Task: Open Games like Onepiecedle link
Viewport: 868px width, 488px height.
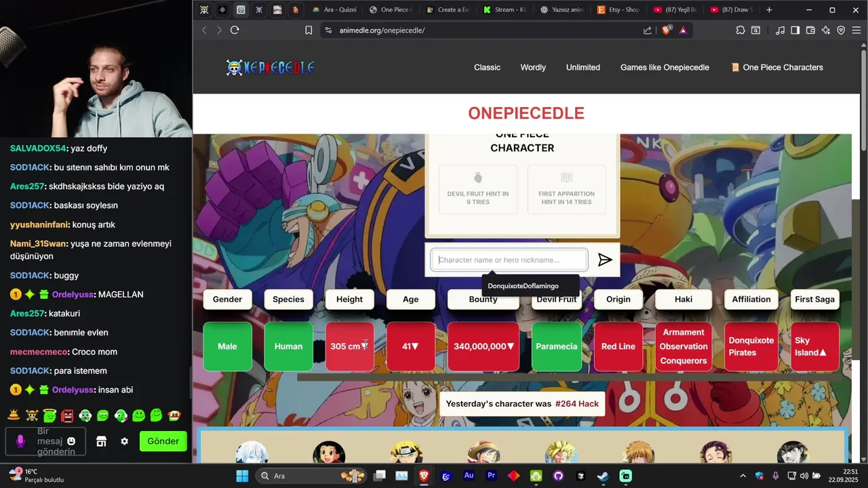Action: pyautogui.click(x=665, y=67)
